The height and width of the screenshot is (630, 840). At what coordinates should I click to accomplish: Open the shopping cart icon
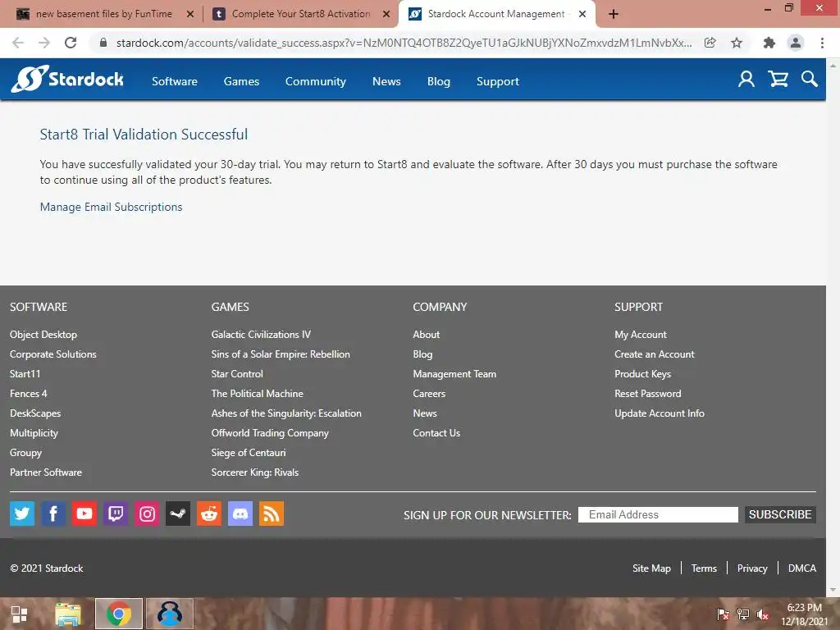pyautogui.click(x=778, y=80)
